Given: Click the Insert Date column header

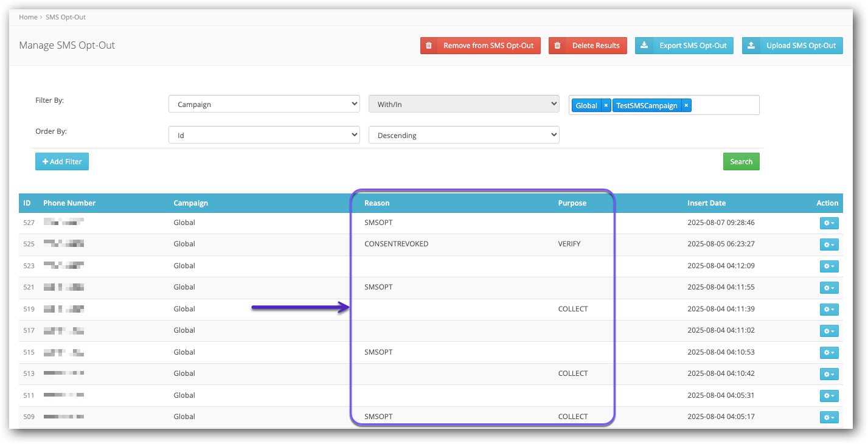Looking at the screenshot, I should (x=706, y=203).
